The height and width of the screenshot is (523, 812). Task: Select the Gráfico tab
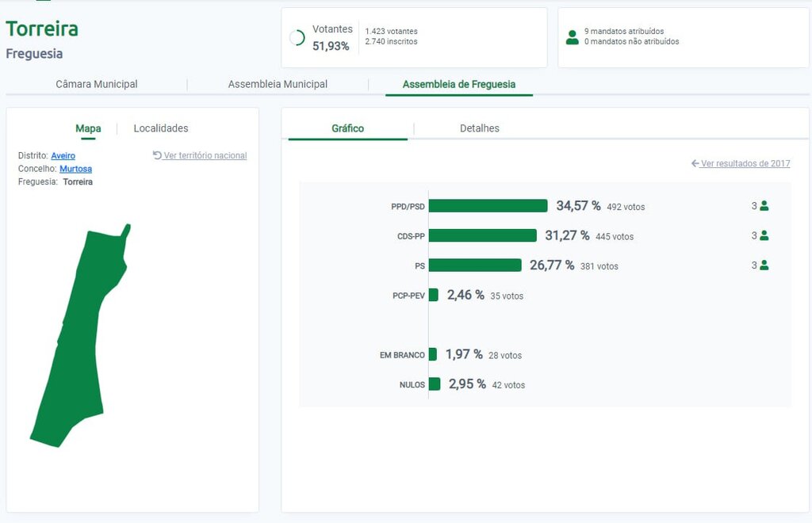tap(347, 128)
